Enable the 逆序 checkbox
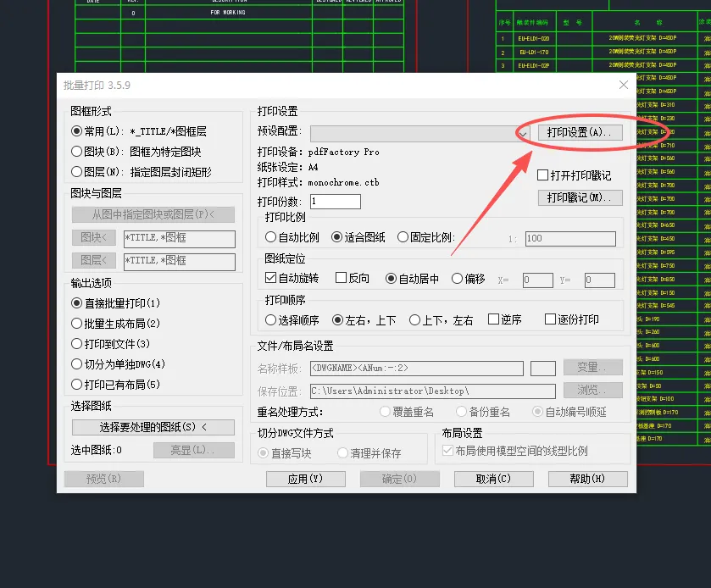 493,319
